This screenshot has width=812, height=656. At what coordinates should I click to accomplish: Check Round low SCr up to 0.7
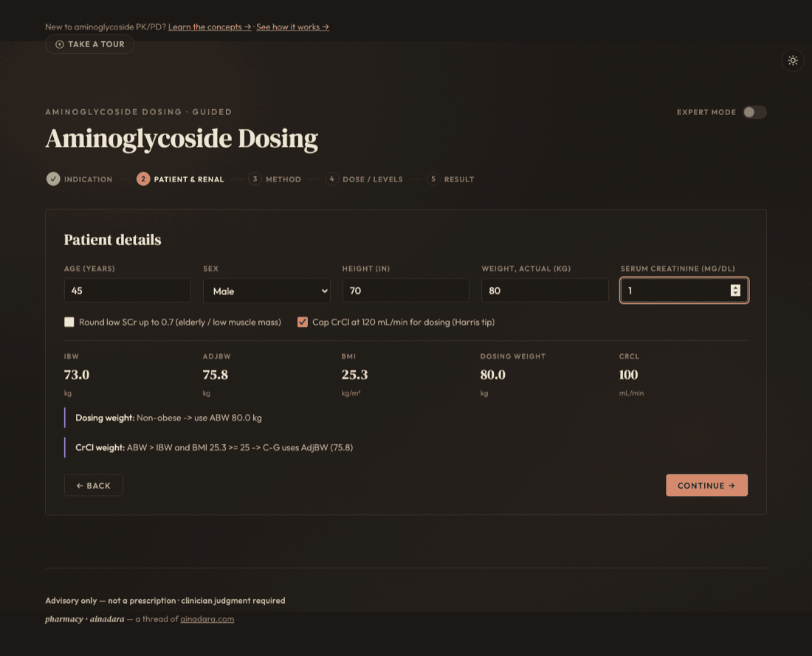69,322
